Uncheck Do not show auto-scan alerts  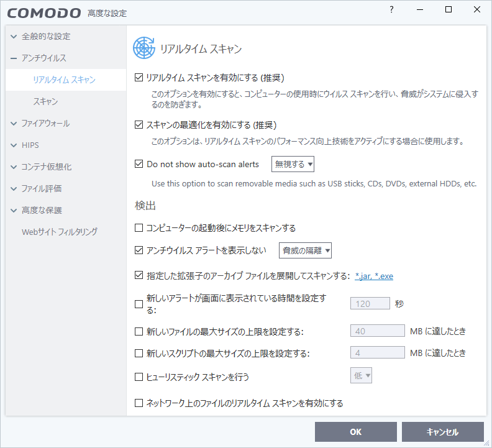pos(139,165)
